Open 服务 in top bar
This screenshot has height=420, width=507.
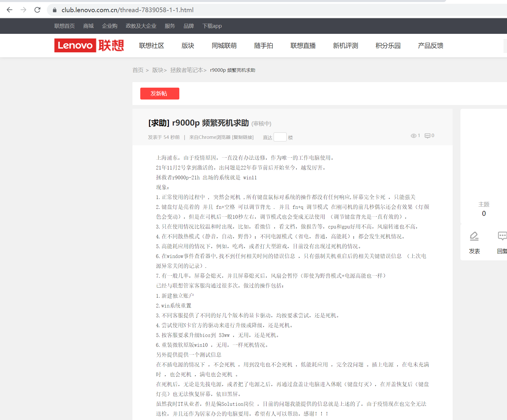(x=170, y=26)
